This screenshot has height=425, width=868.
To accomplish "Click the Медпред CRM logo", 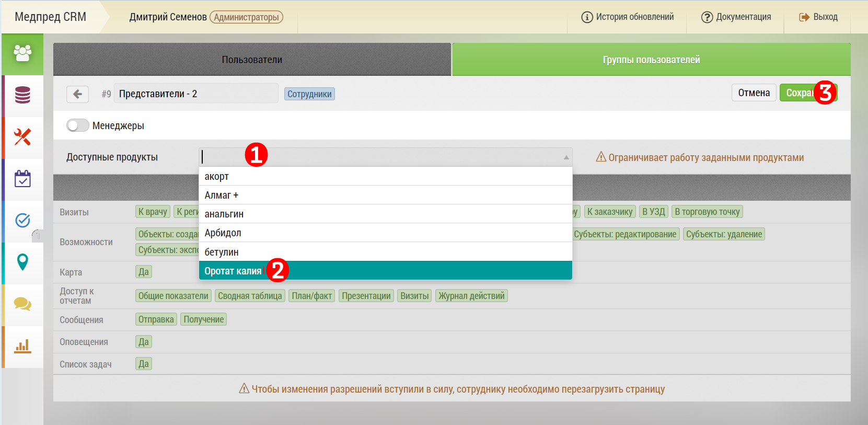I will (x=50, y=17).
